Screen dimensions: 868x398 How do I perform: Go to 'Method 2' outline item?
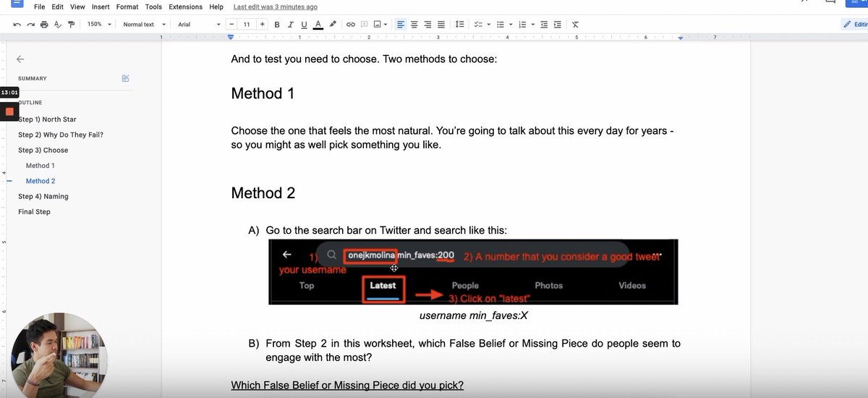41,181
